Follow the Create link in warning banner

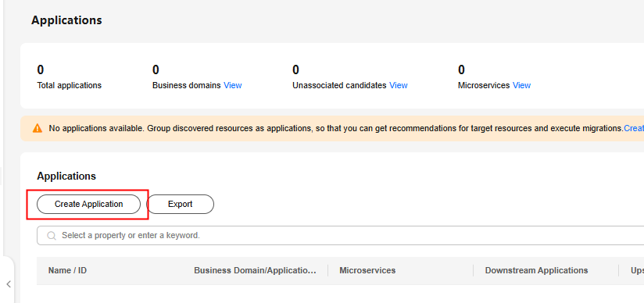[x=634, y=129]
